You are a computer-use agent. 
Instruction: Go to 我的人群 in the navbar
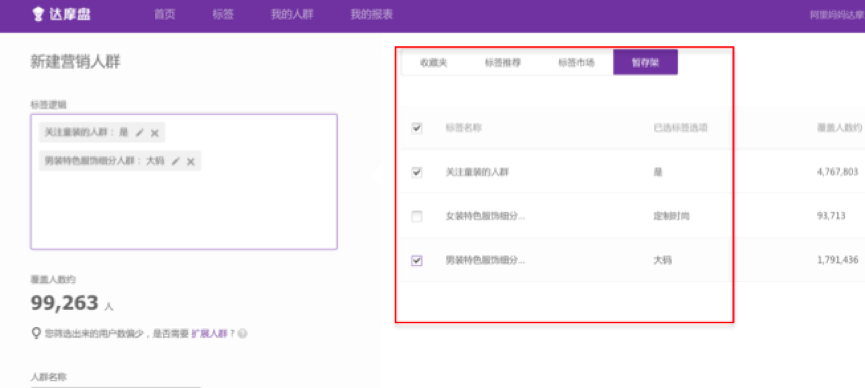click(292, 15)
